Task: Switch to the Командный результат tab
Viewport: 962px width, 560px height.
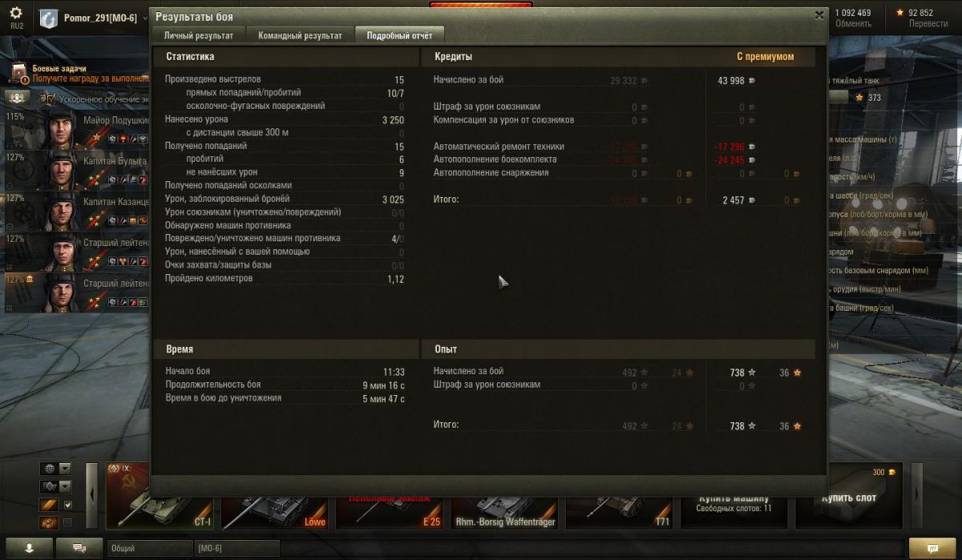Action: (x=300, y=36)
